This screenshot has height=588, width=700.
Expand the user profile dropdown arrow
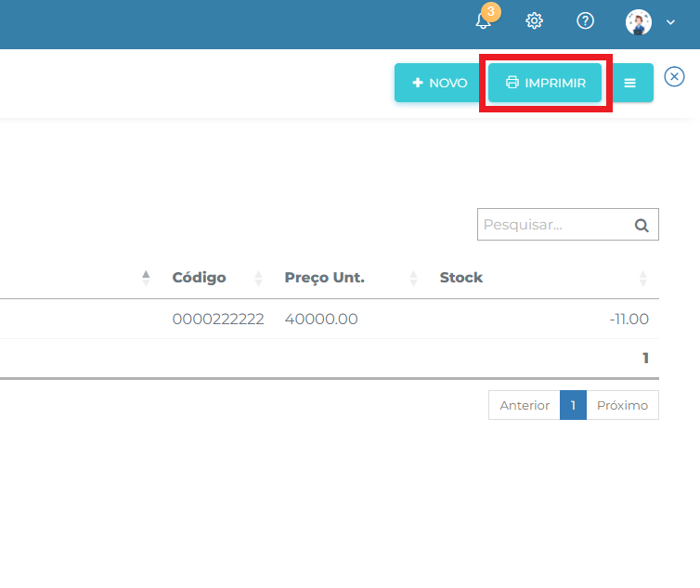click(670, 22)
